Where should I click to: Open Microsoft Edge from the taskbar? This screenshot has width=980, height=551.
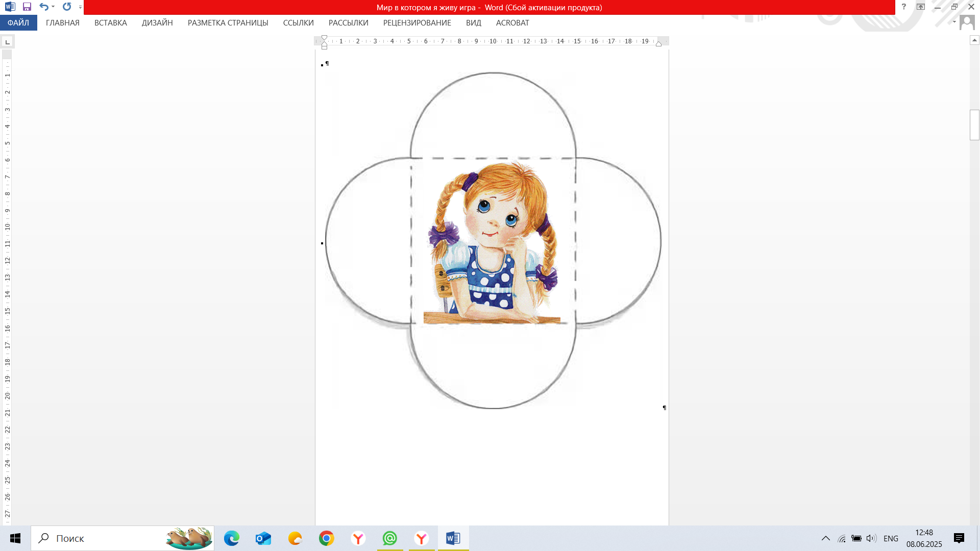pos(232,538)
